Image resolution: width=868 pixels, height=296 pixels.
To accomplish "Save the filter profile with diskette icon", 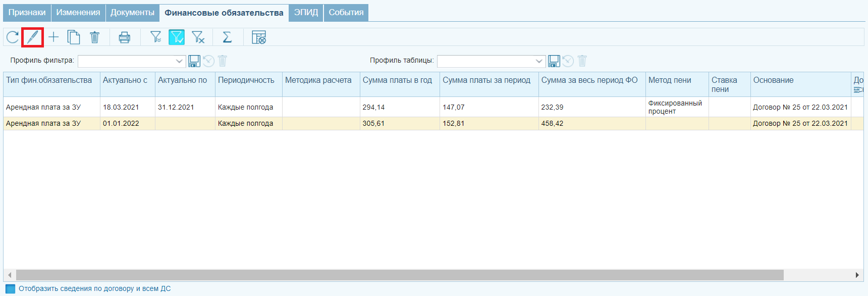I will 194,61.
